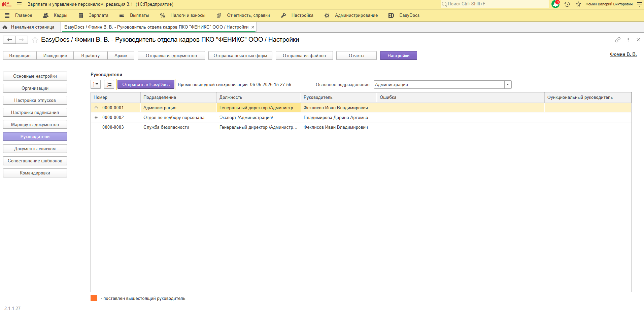The height and width of the screenshot is (316, 644).
Task: Open Сопоставление шаблонов in sidebar
Action: coord(35,161)
